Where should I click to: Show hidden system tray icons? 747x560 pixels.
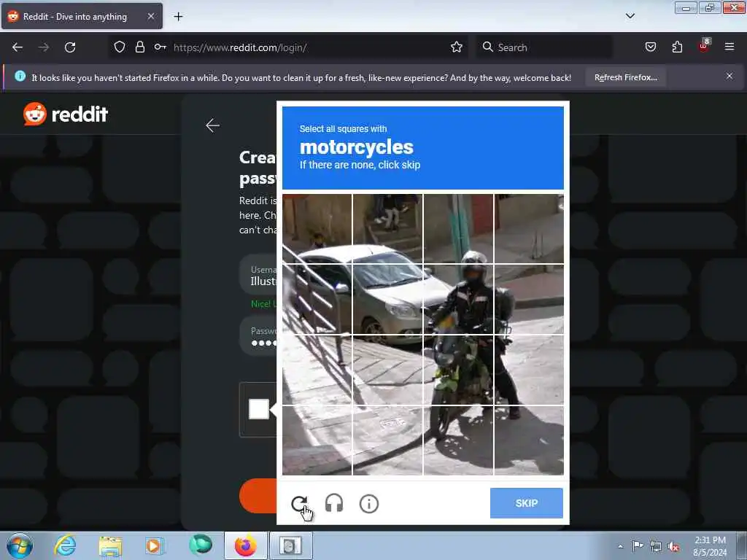(x=620, y=546)
